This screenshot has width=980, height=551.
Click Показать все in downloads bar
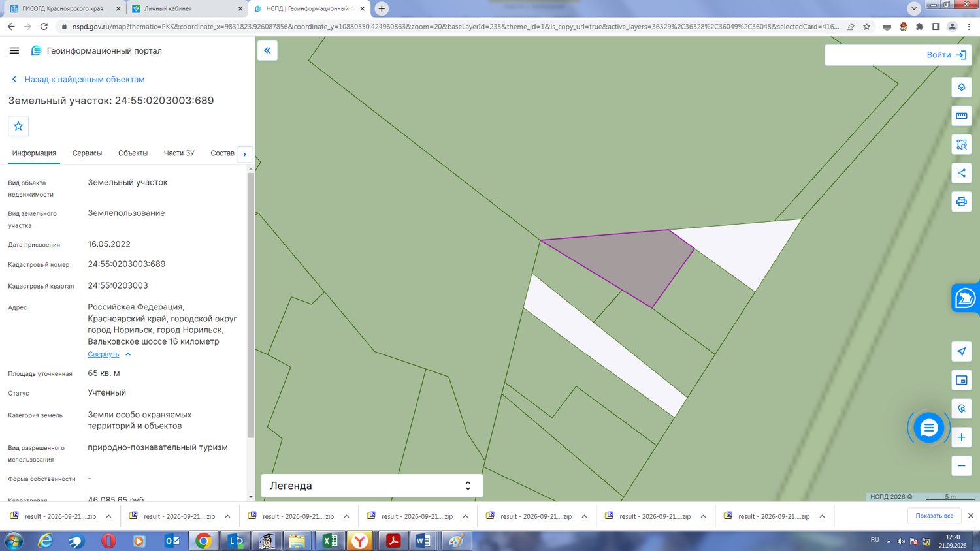tap(934, 516)
